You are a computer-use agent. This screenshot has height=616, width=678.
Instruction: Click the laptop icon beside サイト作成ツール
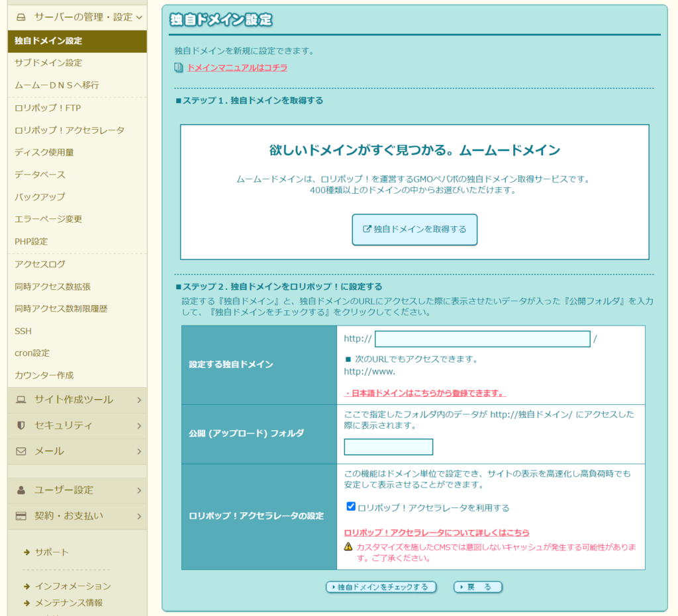pos(21,400)
